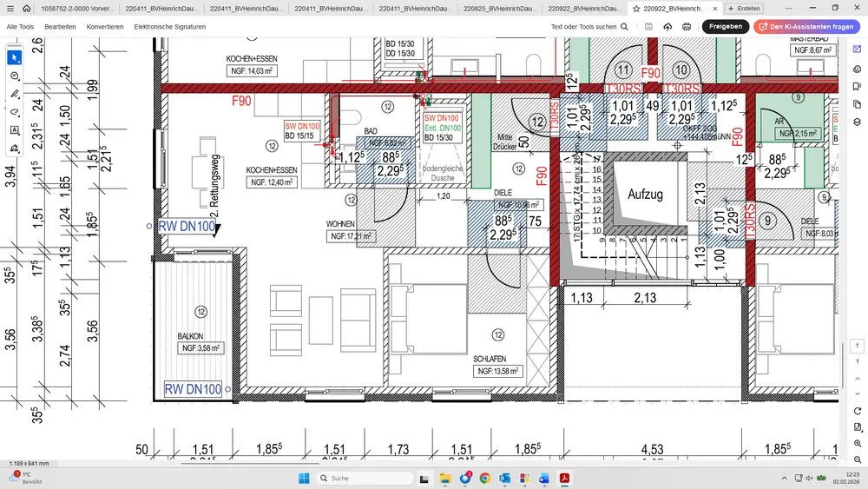This screenshot has height=489, width=868.
Task: Show hidden system tray icons
Action: (x=784, y=479)
